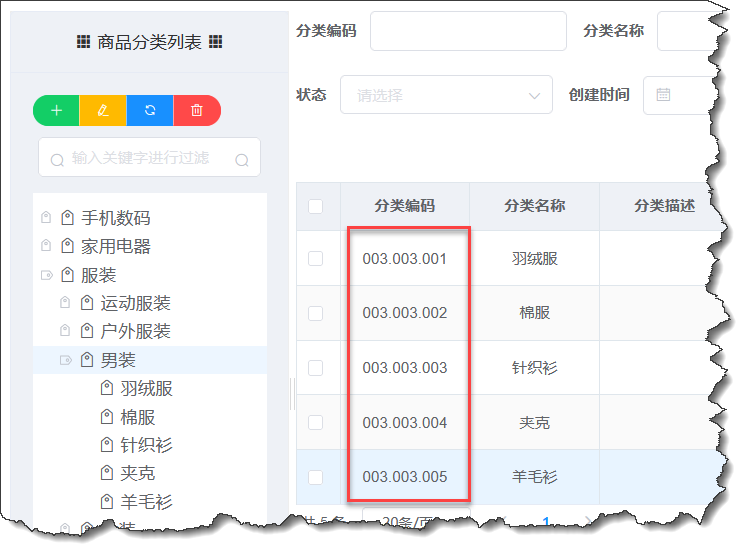752x555 pixels.
Task: Toggle the select-all checkbox in table header
Action: coord(316,206)
